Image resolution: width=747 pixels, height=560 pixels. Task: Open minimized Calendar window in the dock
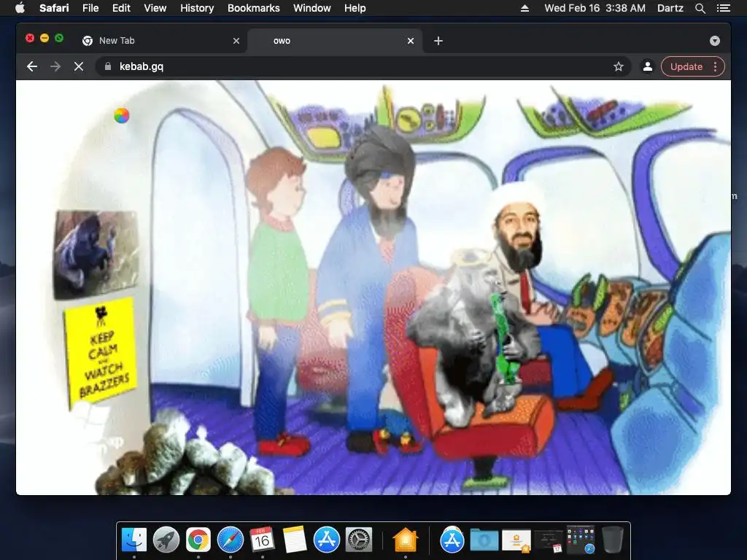click(x=549, y=541)
